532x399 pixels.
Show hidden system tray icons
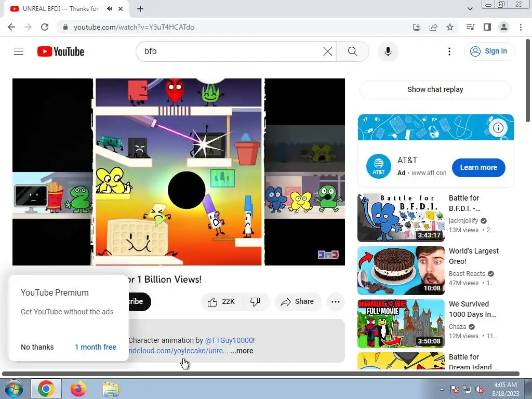point(442,390)
